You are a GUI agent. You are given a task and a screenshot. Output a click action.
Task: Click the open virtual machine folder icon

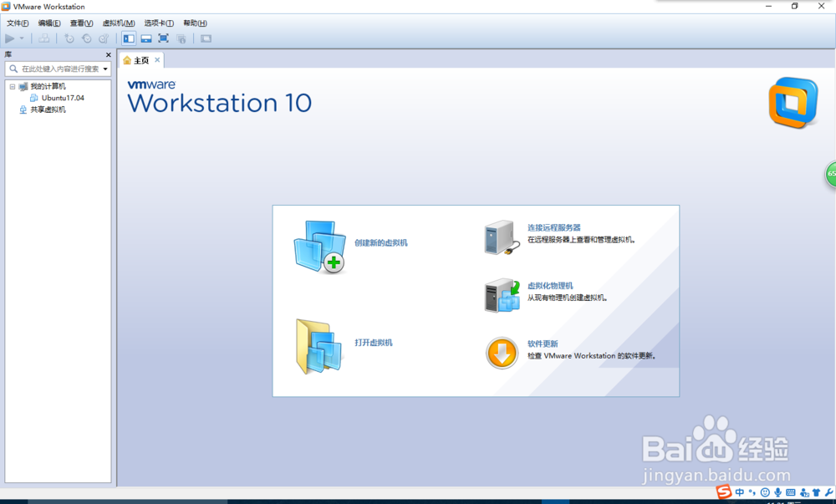(x=319, y=345)
